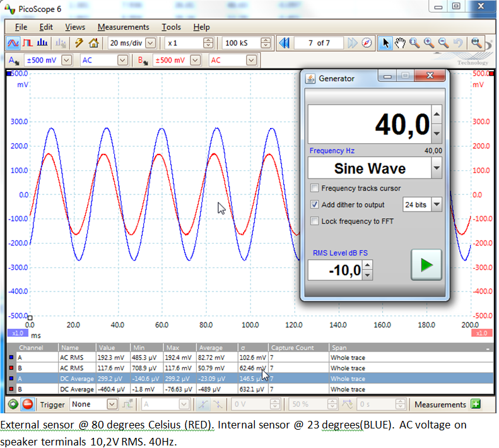
Task: Open Auto setup lightning icon
Action: 79,43
